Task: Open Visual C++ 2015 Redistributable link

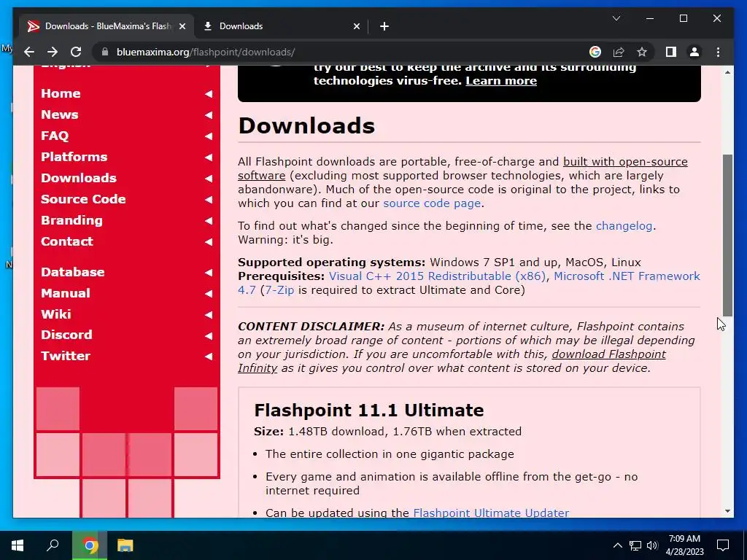Action: pyautogui.click(x=438, y=276)
